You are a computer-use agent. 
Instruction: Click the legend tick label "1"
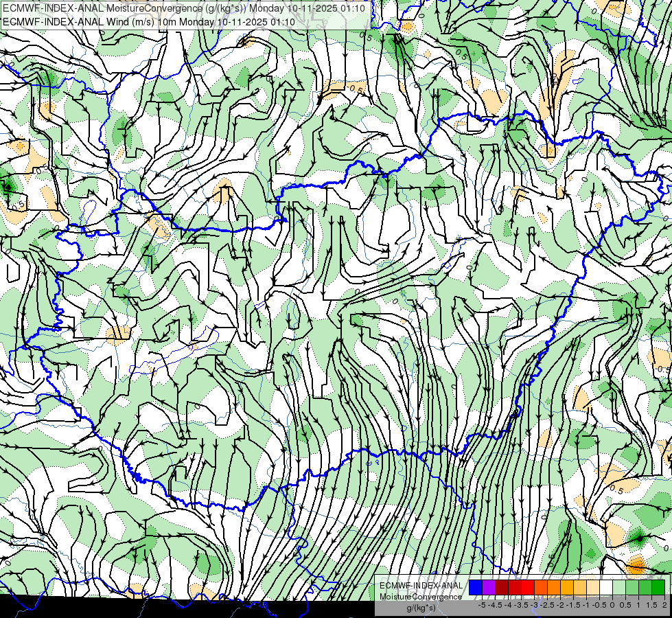[638, 605]
